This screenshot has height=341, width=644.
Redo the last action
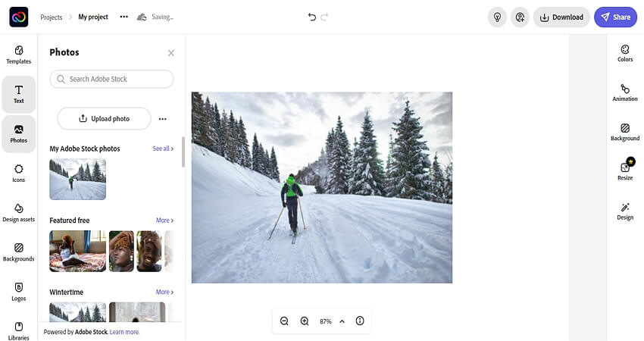[x=324, y=17]
